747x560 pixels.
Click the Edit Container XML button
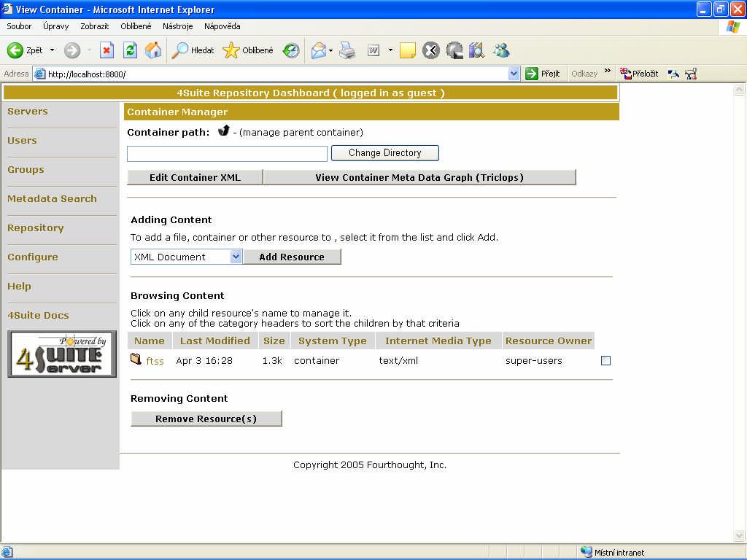[195, 177]
